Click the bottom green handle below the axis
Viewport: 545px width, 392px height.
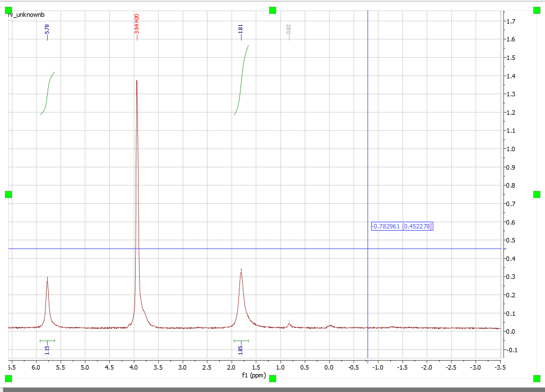coord(272,378)
